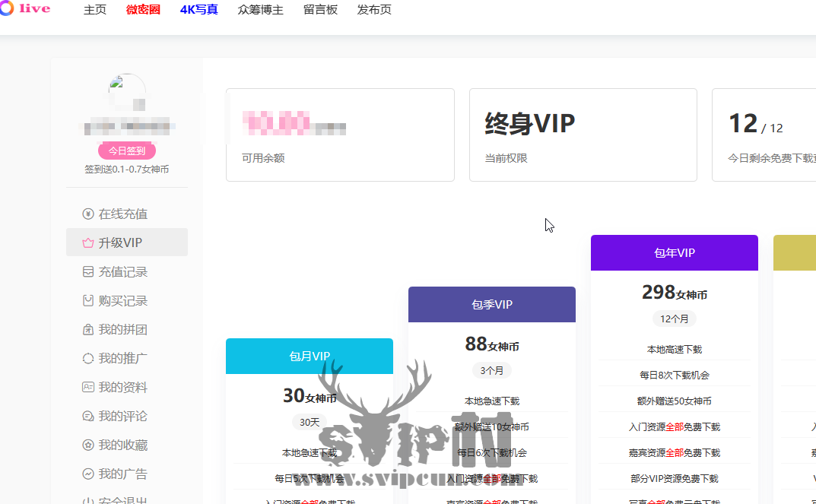The width and height of the screenshot is (816, 504).
Task: Open 众筹博主 page
Action: 260,10
